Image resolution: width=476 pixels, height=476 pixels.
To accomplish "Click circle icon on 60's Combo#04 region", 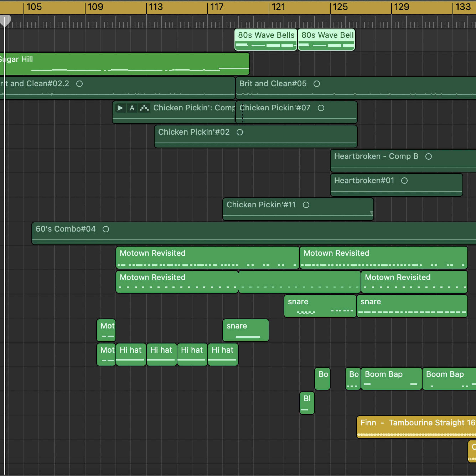I will 106,229.
